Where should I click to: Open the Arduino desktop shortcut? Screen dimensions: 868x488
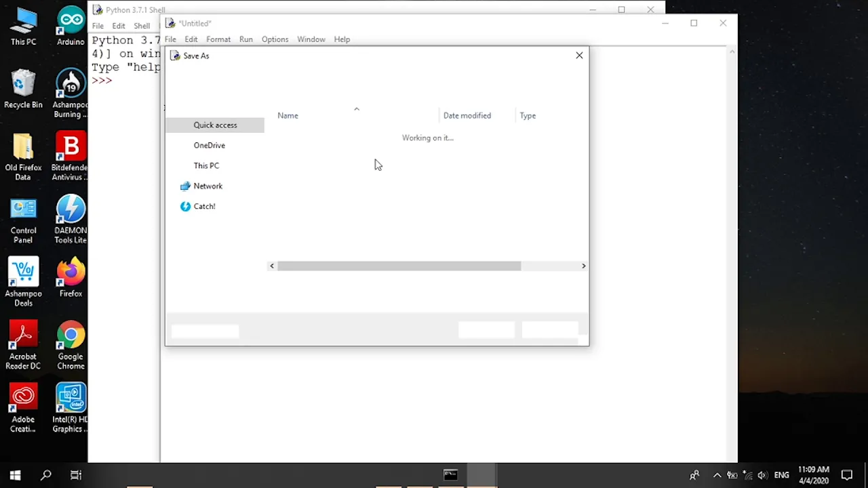[x=71, y=27]
